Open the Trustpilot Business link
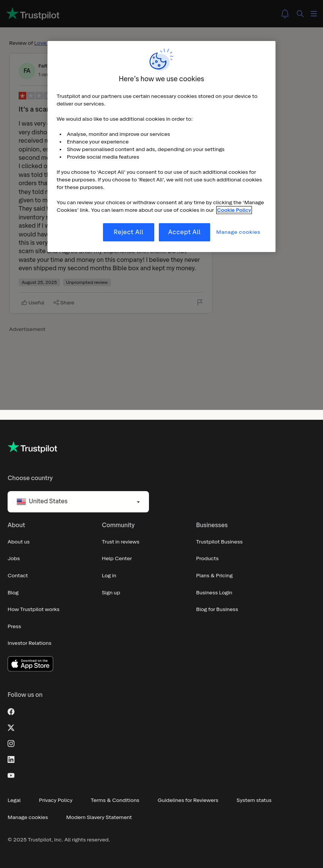Viewport: 323px width, 868px height. tap(219, 542)
